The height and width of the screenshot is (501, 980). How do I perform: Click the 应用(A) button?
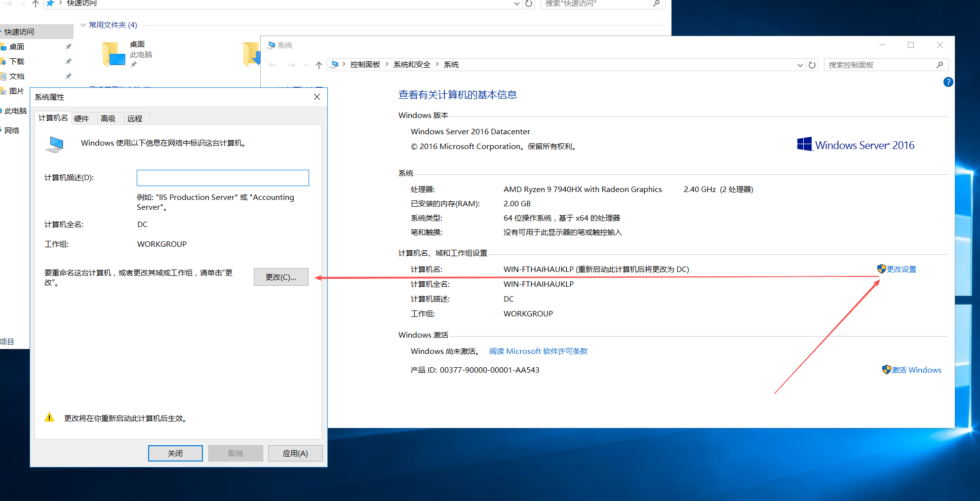(x=295, y=453)
